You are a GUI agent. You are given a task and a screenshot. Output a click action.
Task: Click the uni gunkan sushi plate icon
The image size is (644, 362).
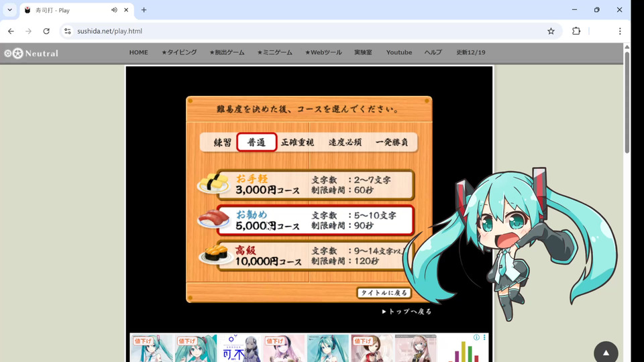[215, 255]
